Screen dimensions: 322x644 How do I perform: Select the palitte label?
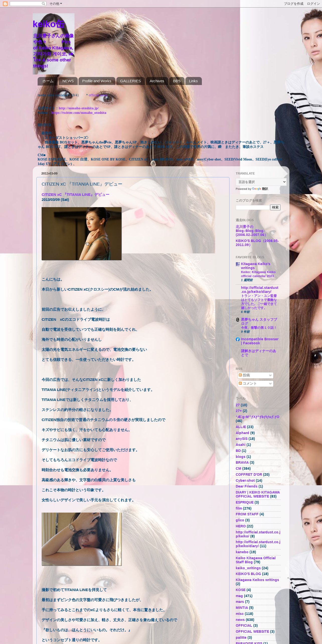click(241, 637)
